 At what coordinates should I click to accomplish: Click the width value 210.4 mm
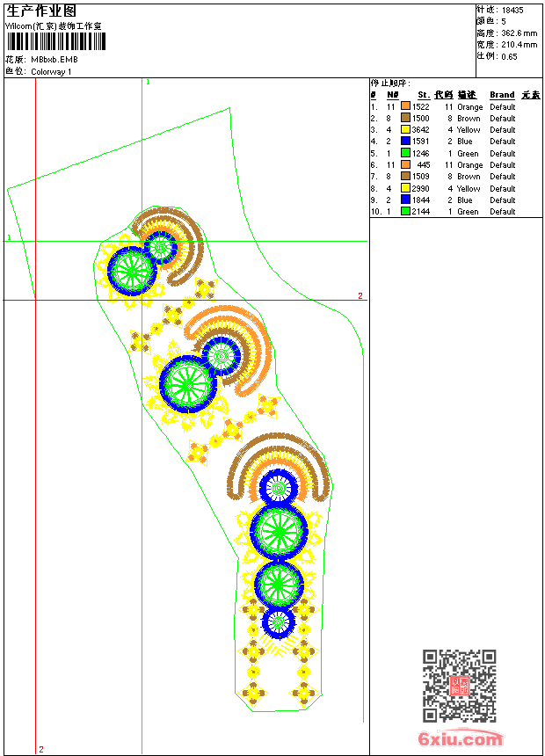(519, 45)
